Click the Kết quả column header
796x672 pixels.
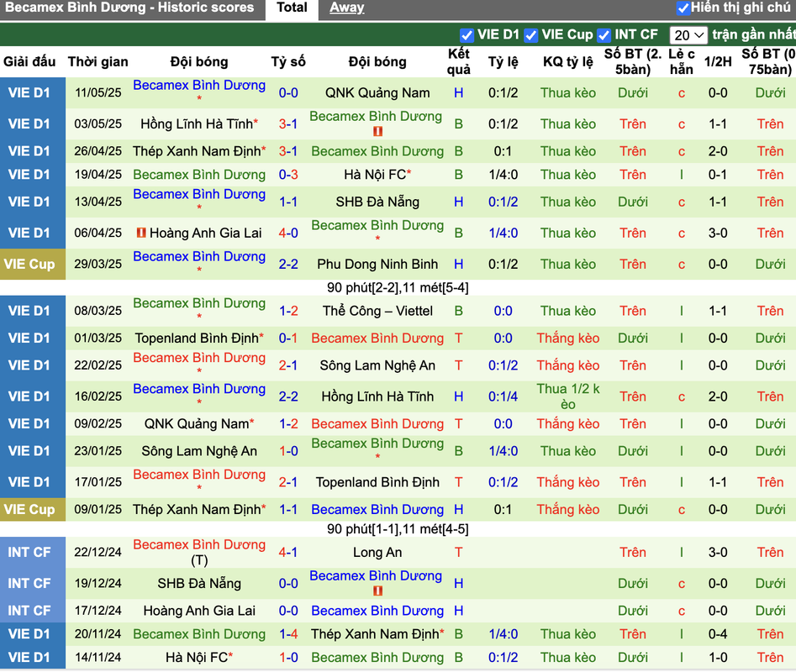coord(458,62)
